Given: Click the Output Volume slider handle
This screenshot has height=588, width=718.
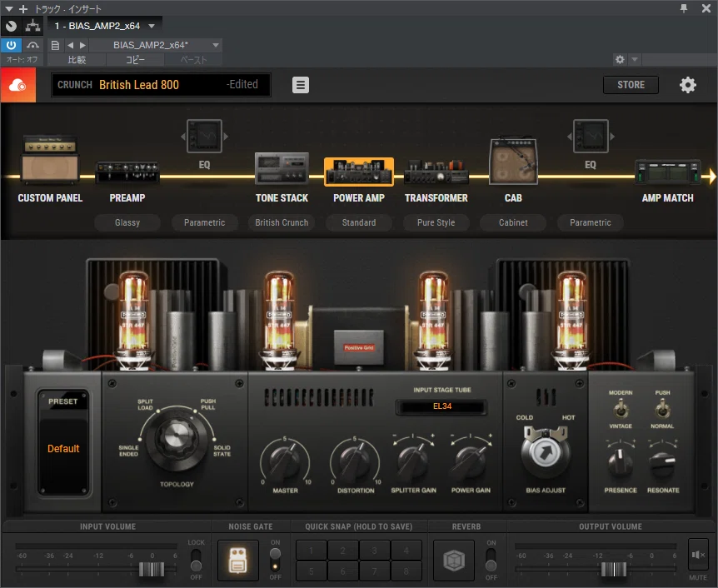Looking at the screenshot, I should coord(614,569).
